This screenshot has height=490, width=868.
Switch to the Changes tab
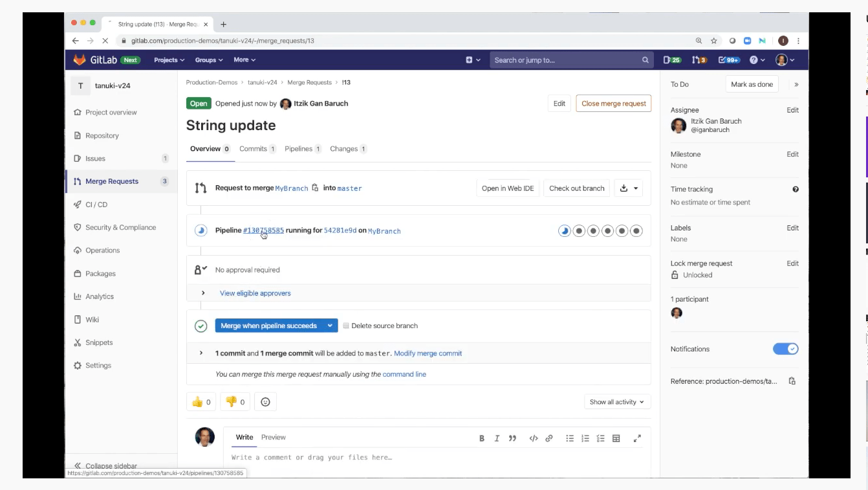coord(343,149)
